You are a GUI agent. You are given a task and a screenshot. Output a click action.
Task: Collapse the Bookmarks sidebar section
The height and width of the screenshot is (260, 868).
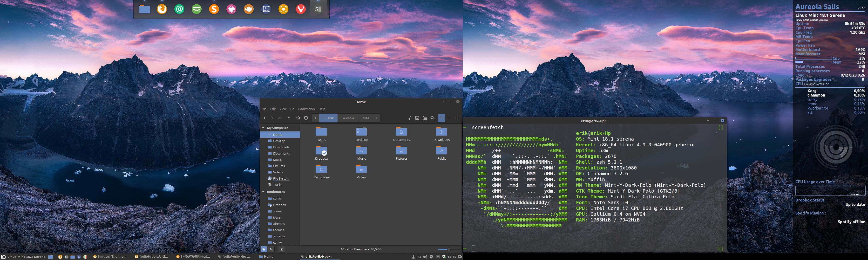(x=264, y=192)
